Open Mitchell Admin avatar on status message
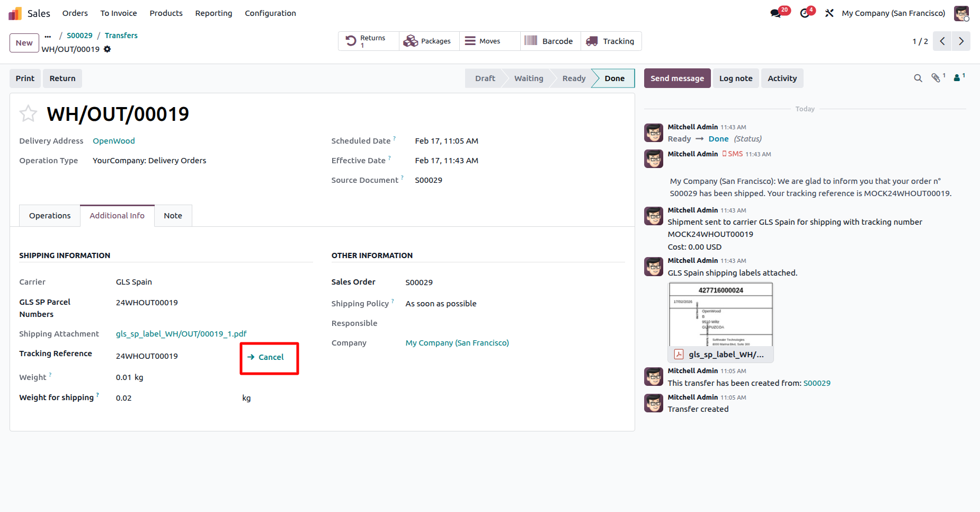This screenshot has width=980, height=512. [654, 133]
